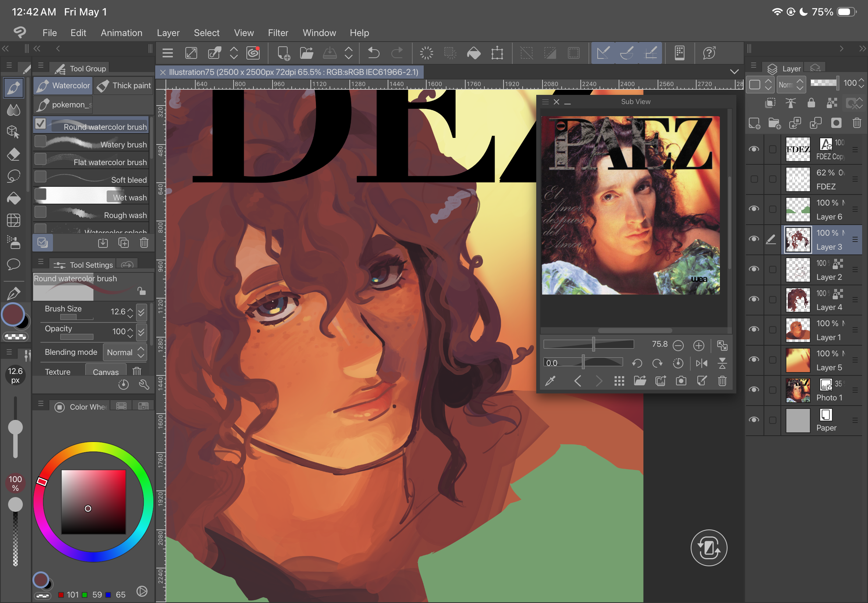The width and height of the screenshot is (868, 603).
Task: Hide Layer 4 visibility eye
Action: pos(754,299)
